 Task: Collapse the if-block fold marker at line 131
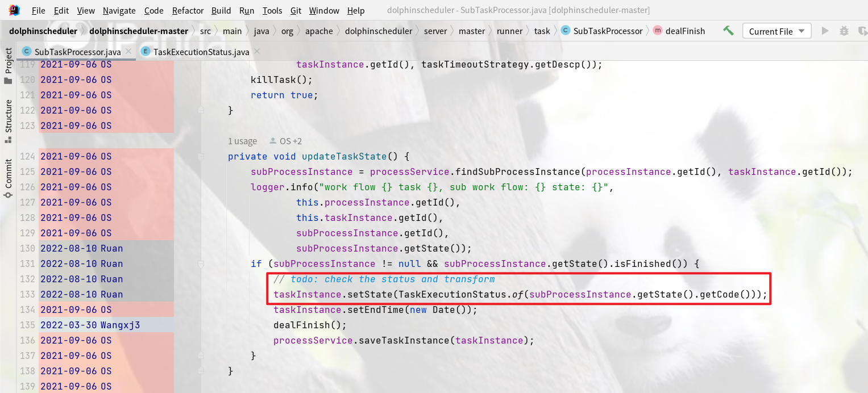(201, 264)
